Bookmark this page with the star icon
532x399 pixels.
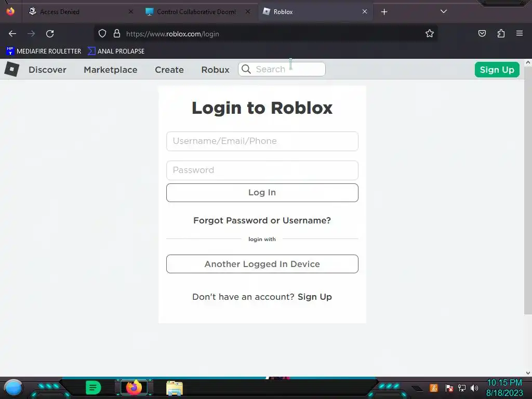(430, 34)
